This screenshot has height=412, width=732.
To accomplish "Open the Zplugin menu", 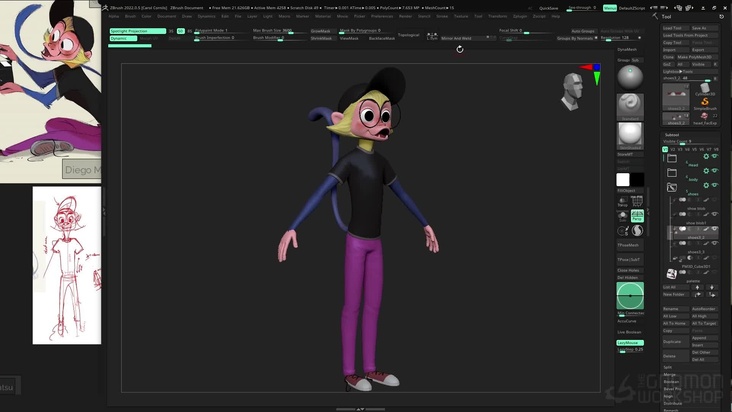I will 520,16.
